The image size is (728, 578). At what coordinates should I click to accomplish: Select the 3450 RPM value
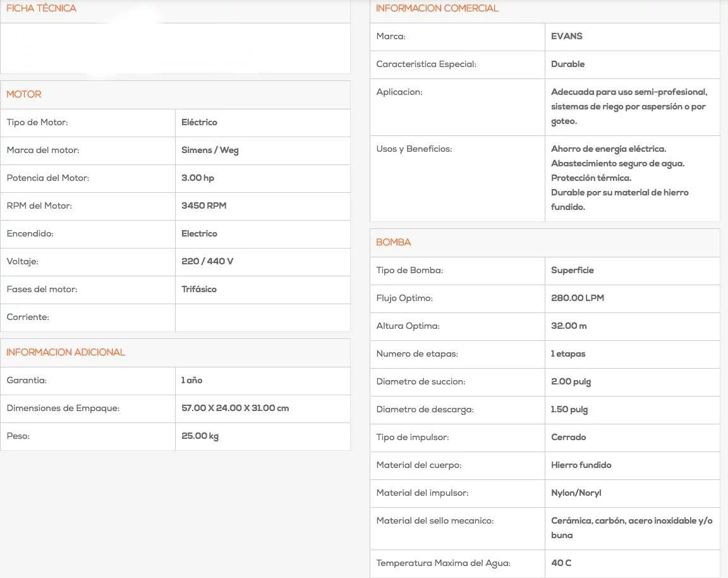pyautogui.click(x=203, y=206)
